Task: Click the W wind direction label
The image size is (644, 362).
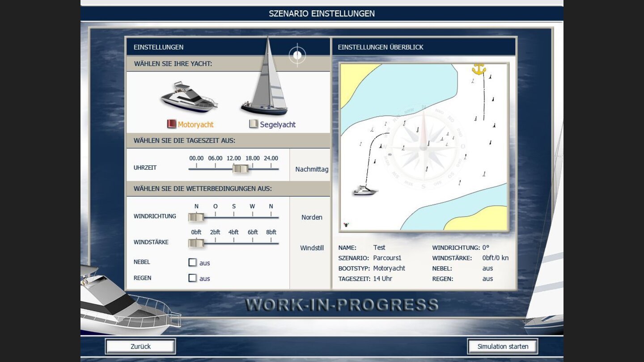Action: tap(252, 206)
